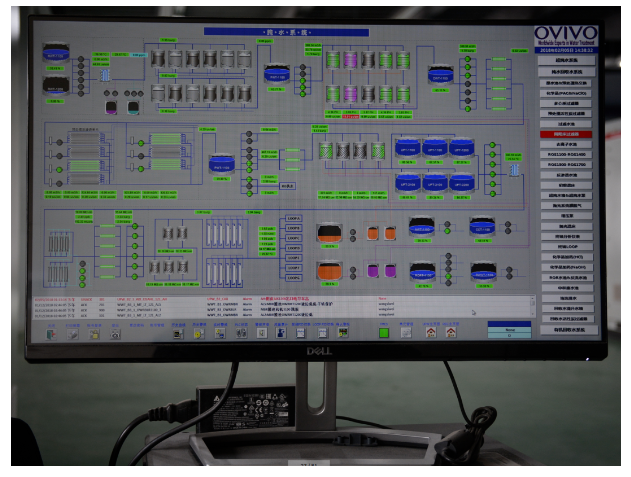Open the RO01300-RO01400 screen from the sidebar

(566, 154)
